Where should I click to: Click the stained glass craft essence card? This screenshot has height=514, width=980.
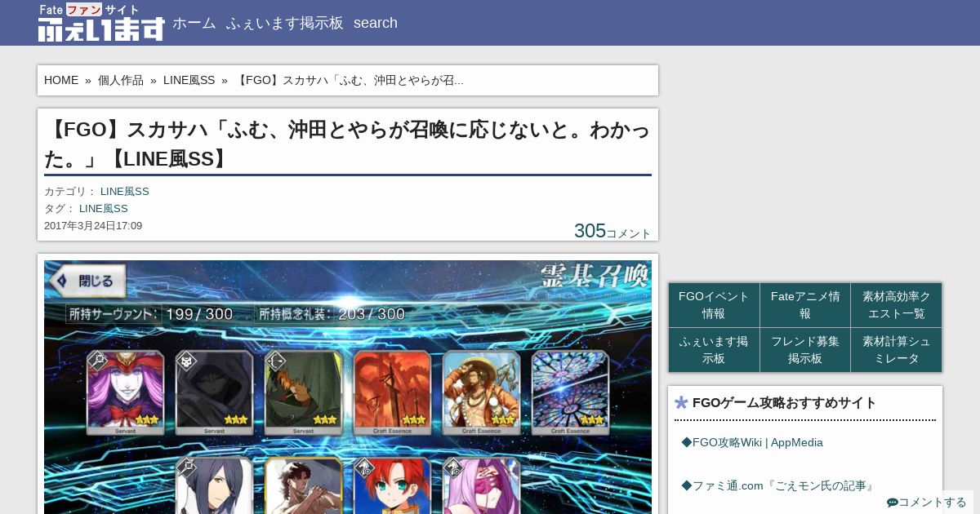click(570, 392)
